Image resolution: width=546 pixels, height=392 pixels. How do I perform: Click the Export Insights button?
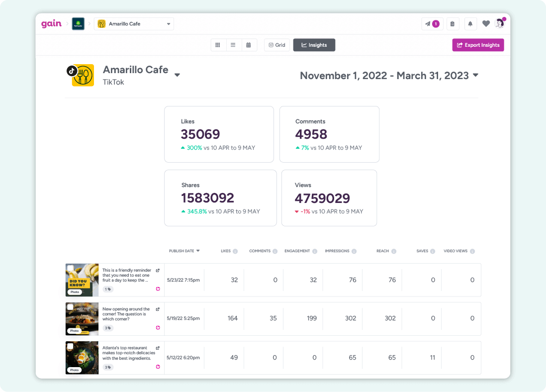pos(477,45)
